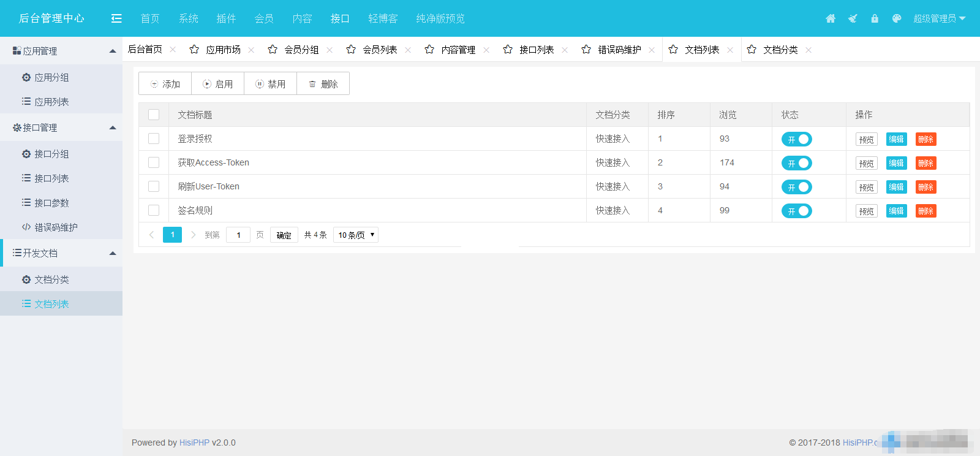Image resolution: width=980 pixels, height=456 pixels.
Task: Click the broom clear-cache icon
Action: (x=853, y=18)
